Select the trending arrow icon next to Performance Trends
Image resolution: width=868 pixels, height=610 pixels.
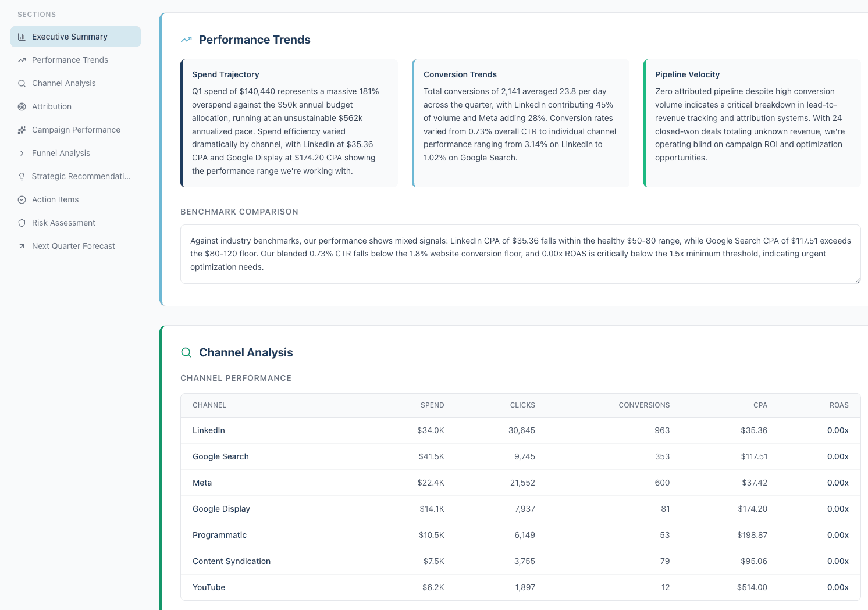22,60
